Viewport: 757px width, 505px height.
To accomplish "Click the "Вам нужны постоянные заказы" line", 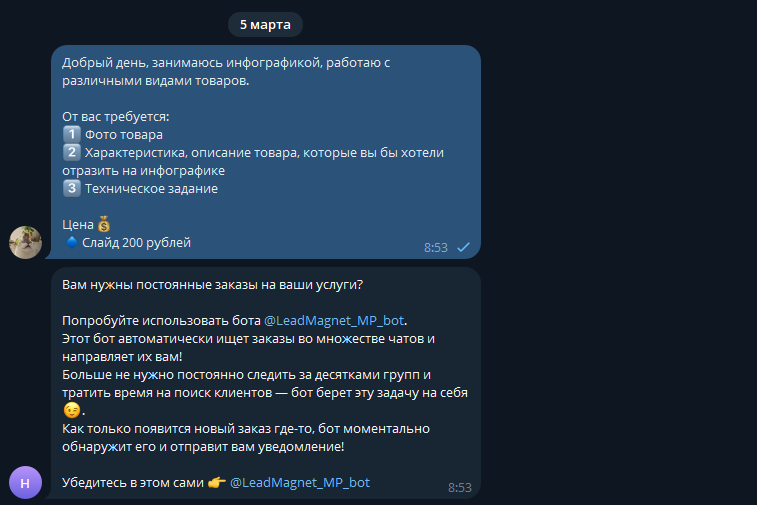I will (212, 285).
